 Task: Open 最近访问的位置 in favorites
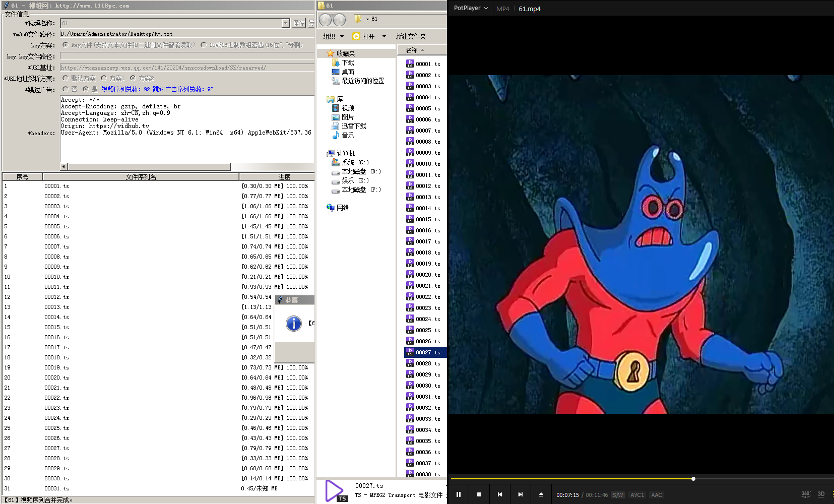[358, 81]
